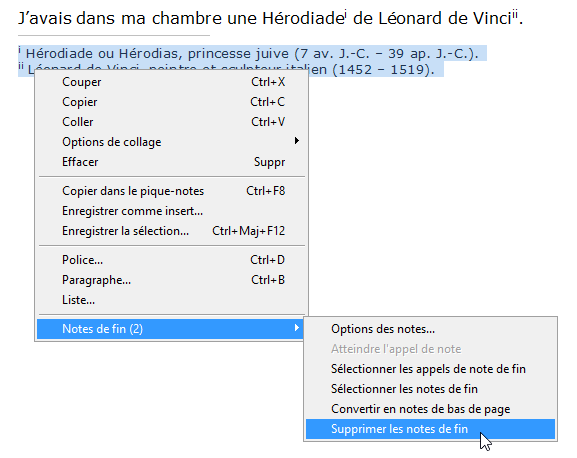Select Copier dans le pique-notes
This screenshot has height=458, width=577.
click(x=172, y=191)
